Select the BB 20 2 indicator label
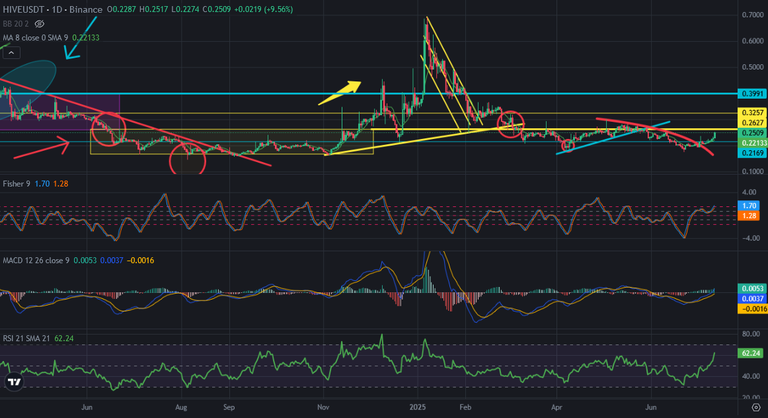This screenshot has height=418, width=768. pyautogui.click(x=16, y=24)
